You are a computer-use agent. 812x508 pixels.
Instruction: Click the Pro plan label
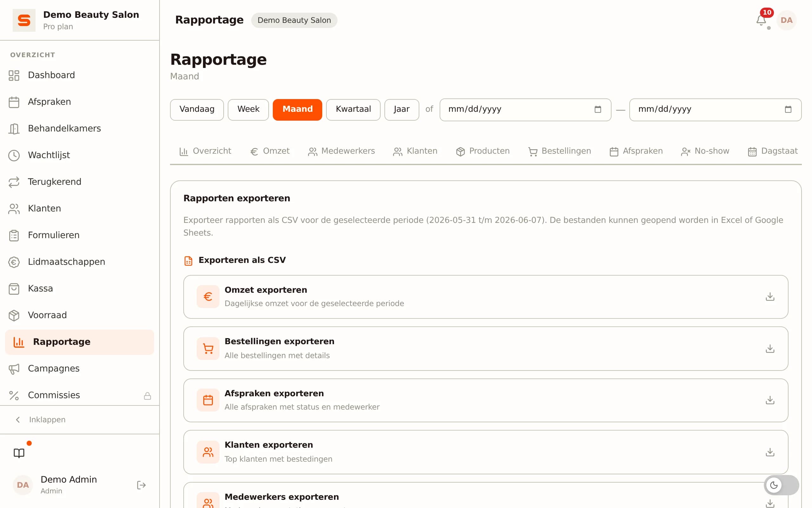58,27
